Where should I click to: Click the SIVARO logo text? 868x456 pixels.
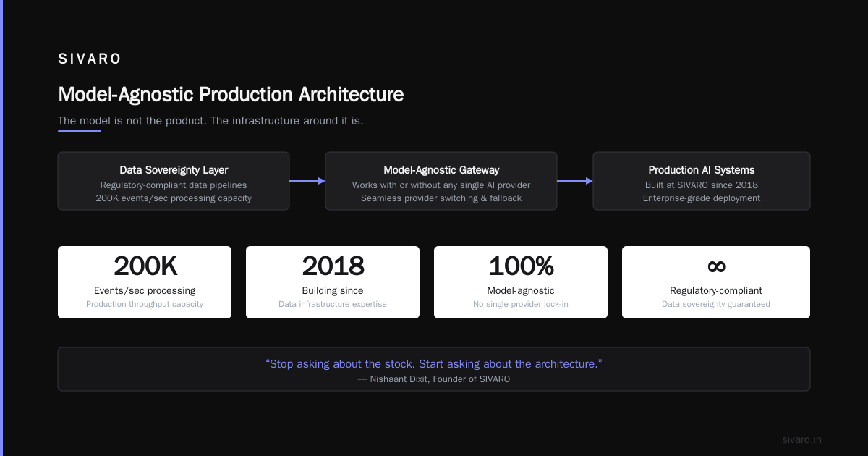90,59
